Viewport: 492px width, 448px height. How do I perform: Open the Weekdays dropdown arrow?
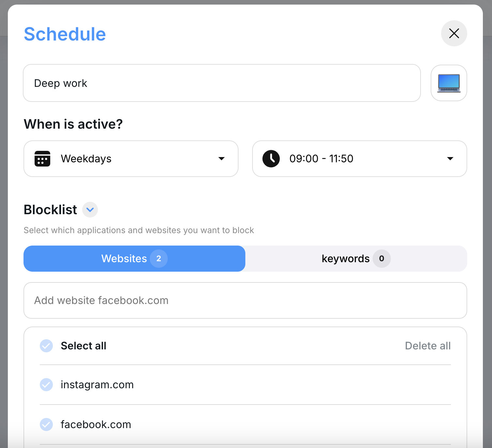coord(222,159)
